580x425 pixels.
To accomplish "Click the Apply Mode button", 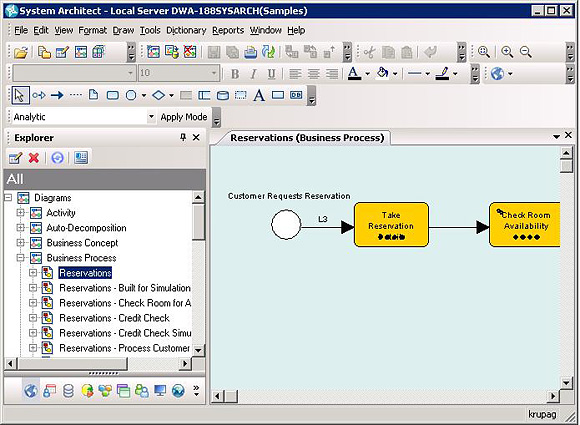I will point(183,117).
